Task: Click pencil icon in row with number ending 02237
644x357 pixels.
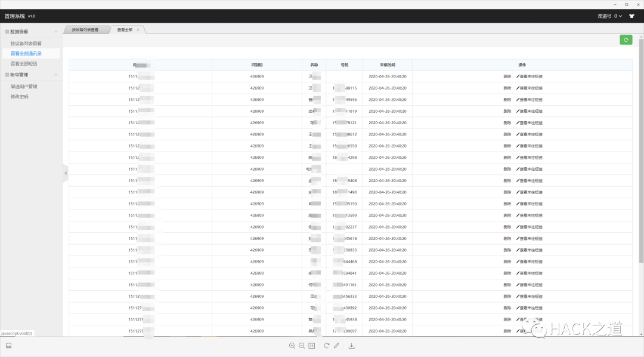Action: (x=518, y=227)
